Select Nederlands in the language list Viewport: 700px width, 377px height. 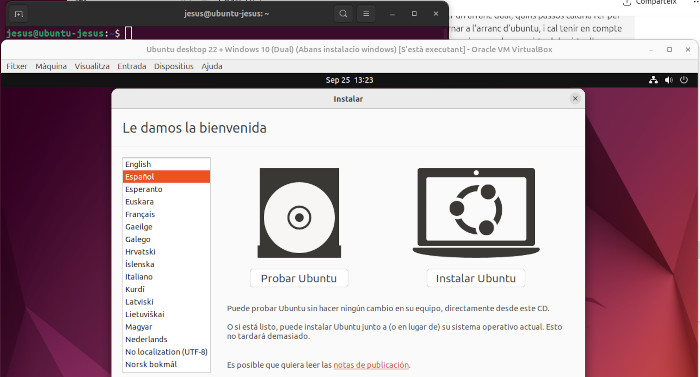pyautogui.click(x=166, y=339)
